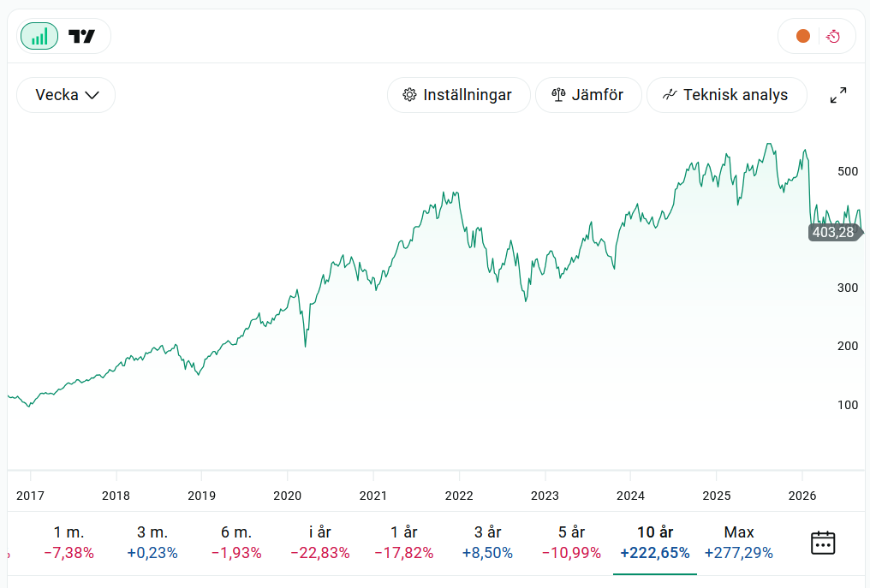Open Teknisk analys
This screenshot has height=588, width=870.
[x=726, y=95]
